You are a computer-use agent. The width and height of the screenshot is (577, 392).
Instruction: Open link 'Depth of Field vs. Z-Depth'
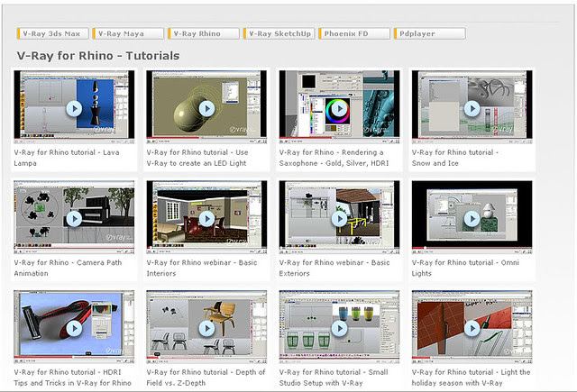(x=206, y=378)
